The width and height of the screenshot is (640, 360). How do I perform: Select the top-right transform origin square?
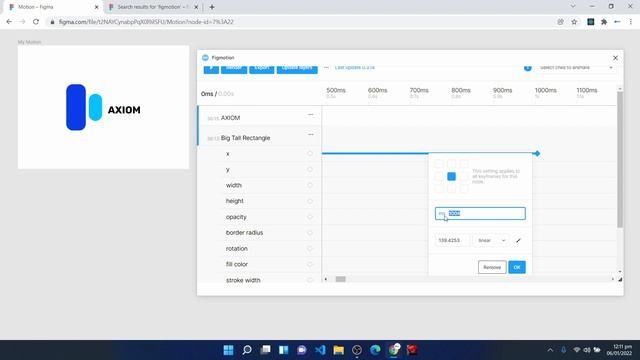464,164
